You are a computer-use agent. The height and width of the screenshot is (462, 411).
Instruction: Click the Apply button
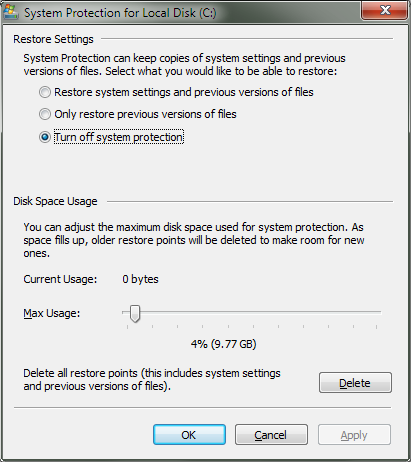point(354,435)
